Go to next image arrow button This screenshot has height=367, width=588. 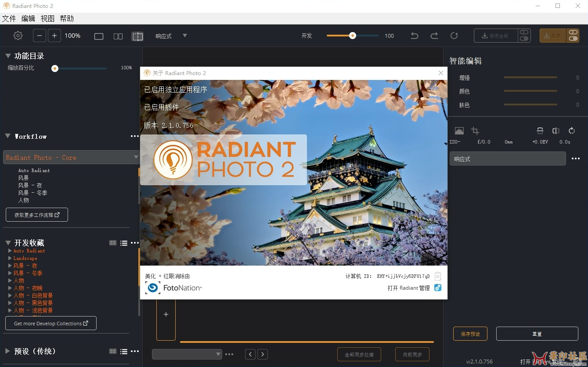click(263, 354)
